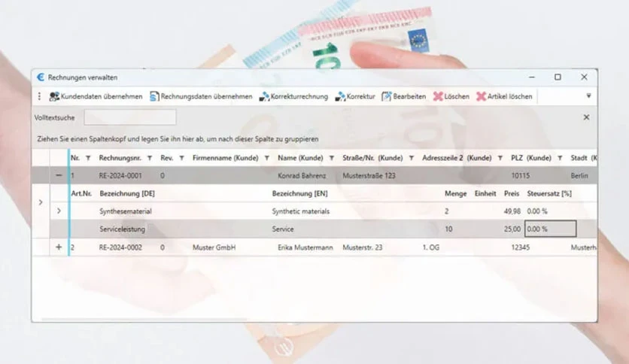The height and width of the screenshot is (364, 629).
Task: Collapse invoice row RE-2024-0001 with minus
Action: 59,175
